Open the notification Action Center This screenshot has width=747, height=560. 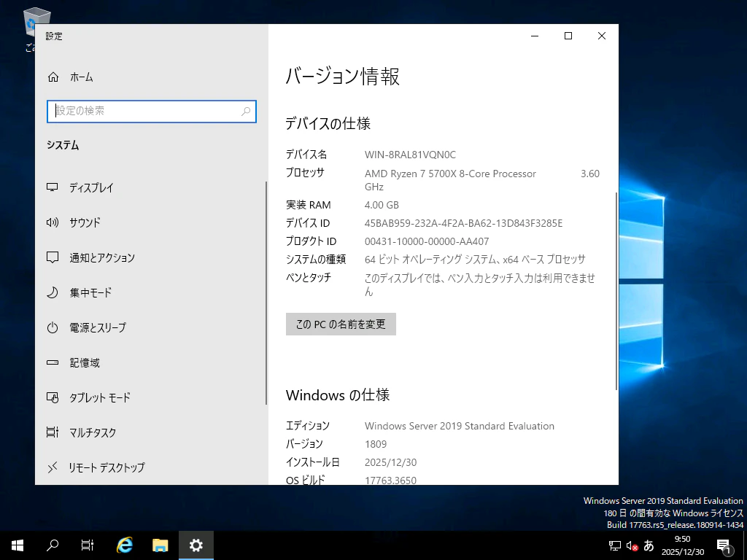(x=724, y=545)
